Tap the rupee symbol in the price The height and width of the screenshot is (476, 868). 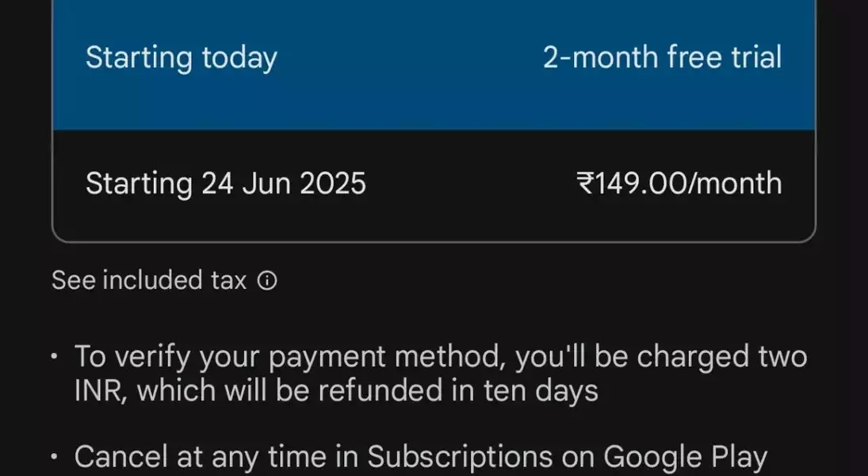[585, 183]
